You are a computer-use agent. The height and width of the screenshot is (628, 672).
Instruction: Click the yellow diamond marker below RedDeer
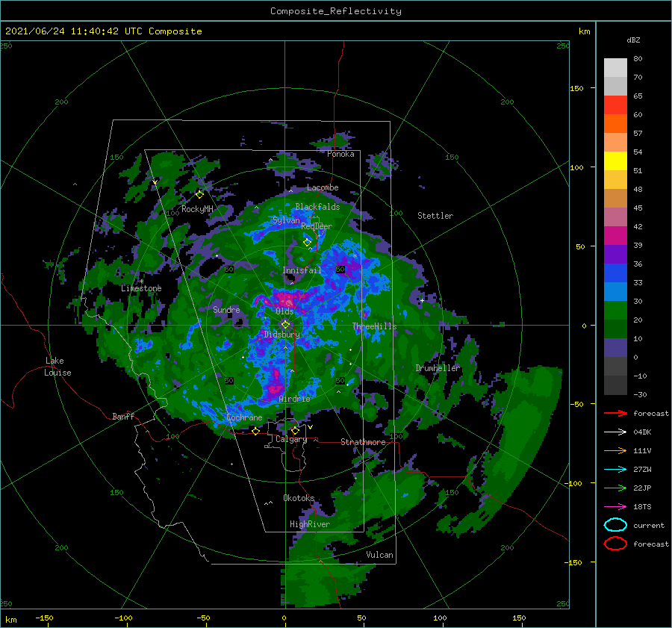[x=308, y=242]
